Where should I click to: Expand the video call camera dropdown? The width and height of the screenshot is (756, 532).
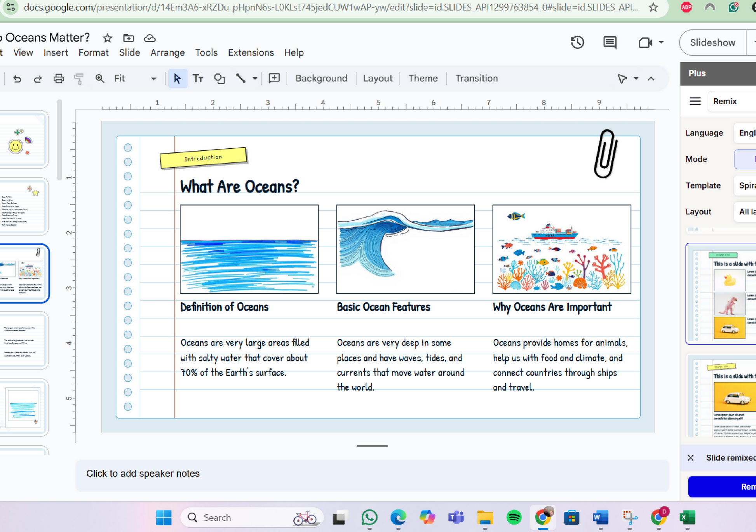661,42
